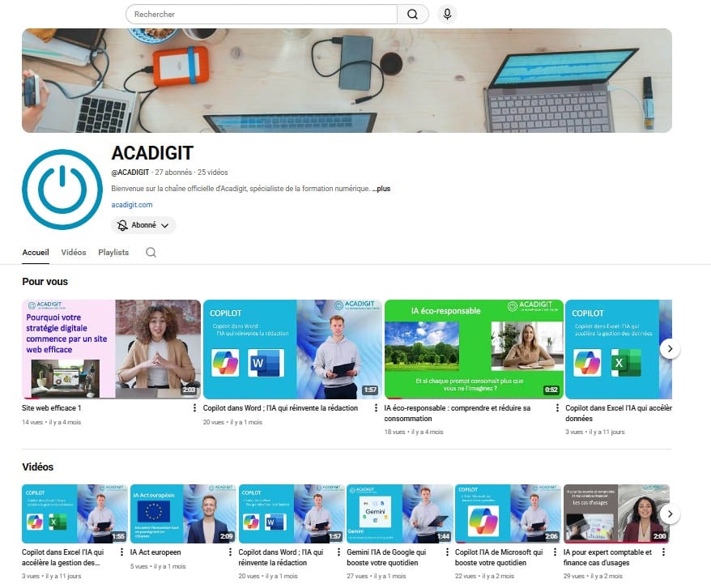Click the ACADIGIT channel name heading
The width and height of the screenshot is (711, 588).
(152, 153)
